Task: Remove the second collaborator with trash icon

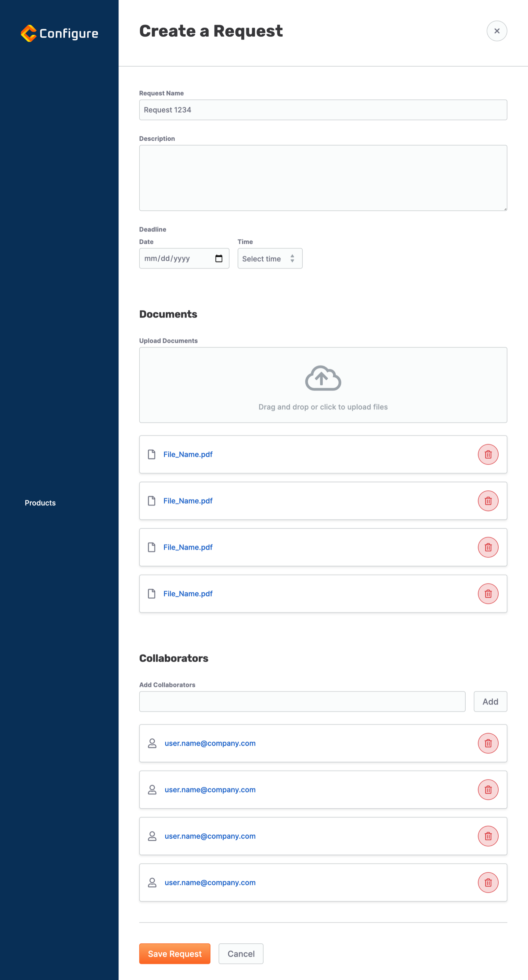Action: pyautogui.click(x=488, y=789)
